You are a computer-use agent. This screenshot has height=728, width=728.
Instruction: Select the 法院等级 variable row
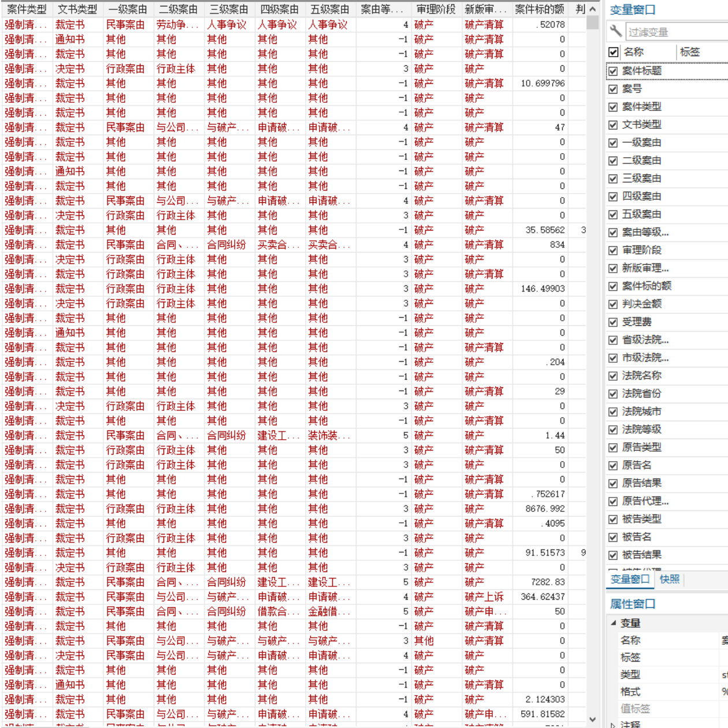667,429
